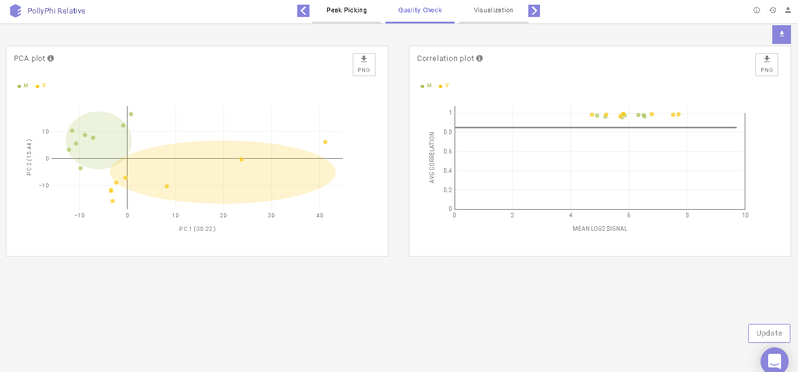798x372 pixels.
Task: Toggle M group in PCA plot legend
Action: pyautogui.click(x=22, y=86)
